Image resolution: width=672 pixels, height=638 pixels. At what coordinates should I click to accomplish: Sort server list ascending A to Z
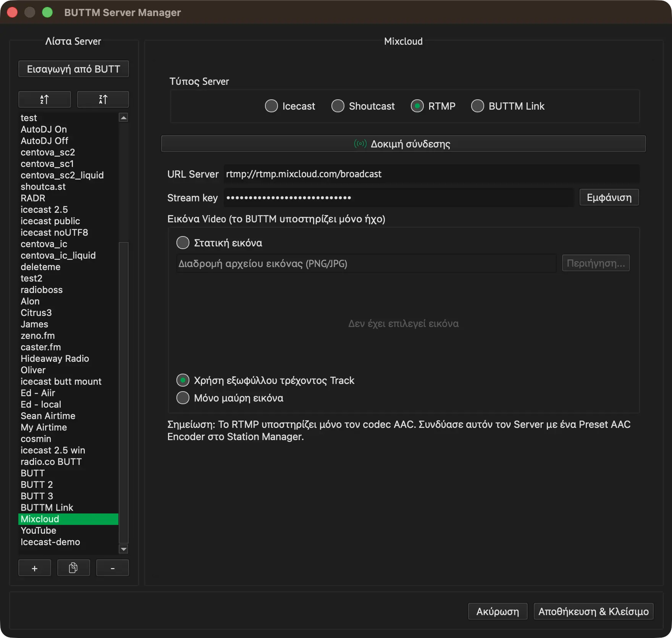(45, 99)
